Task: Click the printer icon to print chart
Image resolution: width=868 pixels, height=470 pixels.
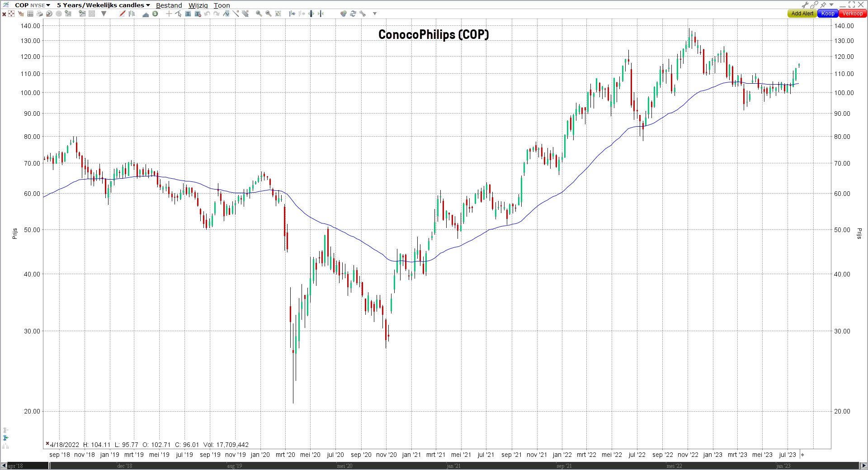Action: (40, 14)
